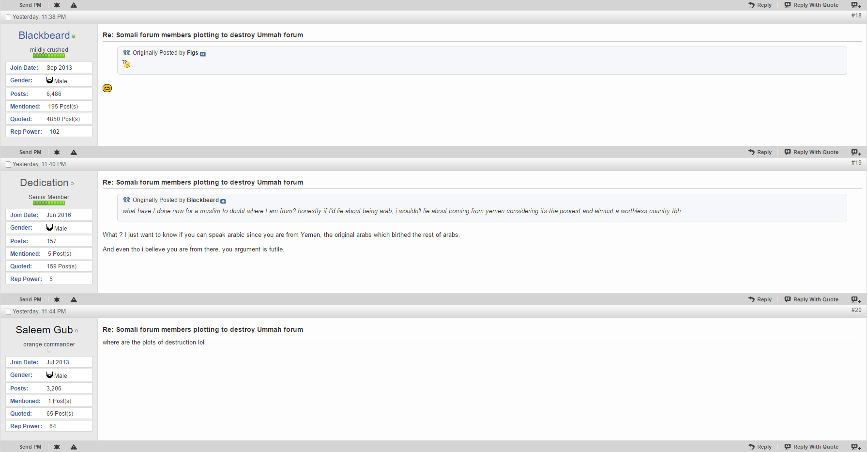
Task: Toggle multi-quote on Dedication's post #19
Action: point(855,299)
